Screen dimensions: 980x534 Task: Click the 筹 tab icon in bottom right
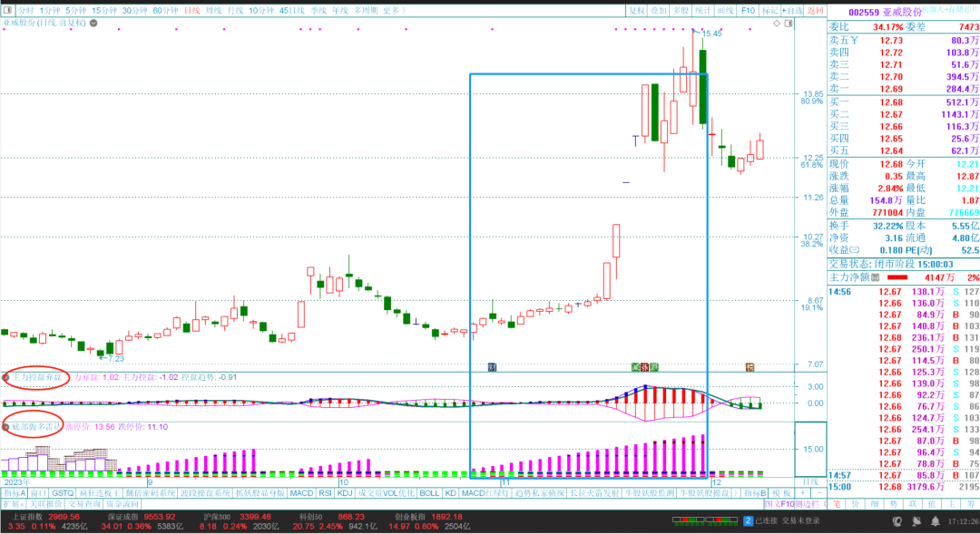[x=970, y=503]
